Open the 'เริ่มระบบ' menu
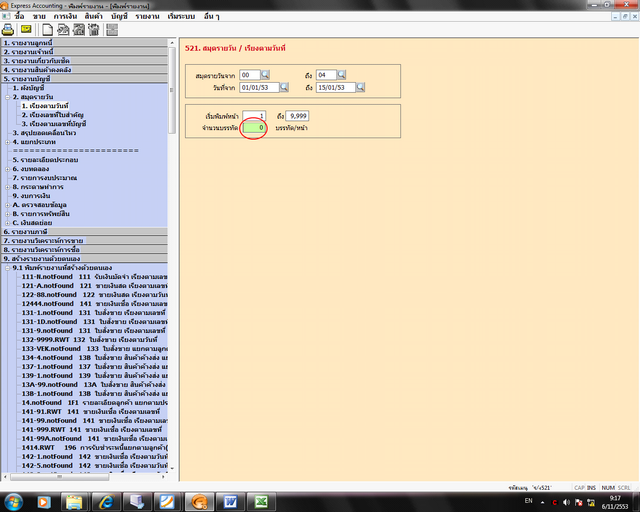Screen dimensions: 640x512 (184, 17)
